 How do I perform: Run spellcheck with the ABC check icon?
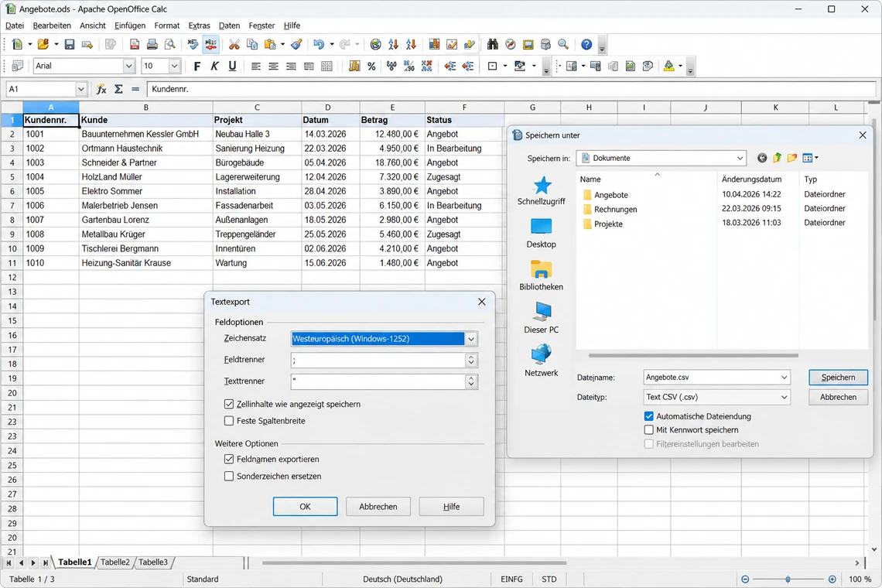(x=193, y=44)
